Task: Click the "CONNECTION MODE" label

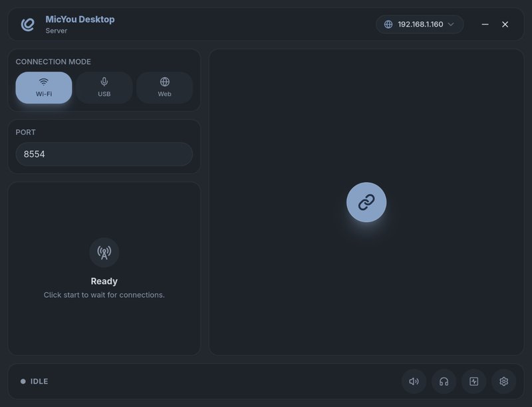Action: 53,62
